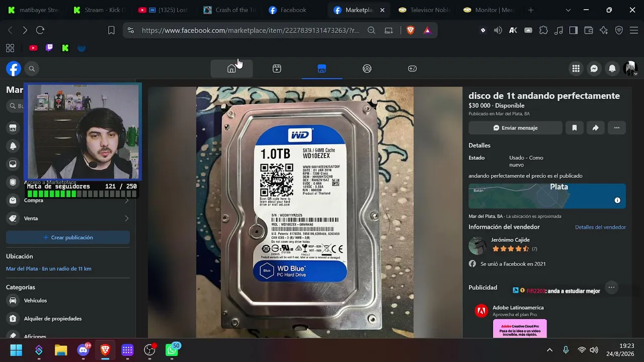This screenshot has width=644, height=362.
Task: Click the hard drive product photo
Action: pos(305,212)
